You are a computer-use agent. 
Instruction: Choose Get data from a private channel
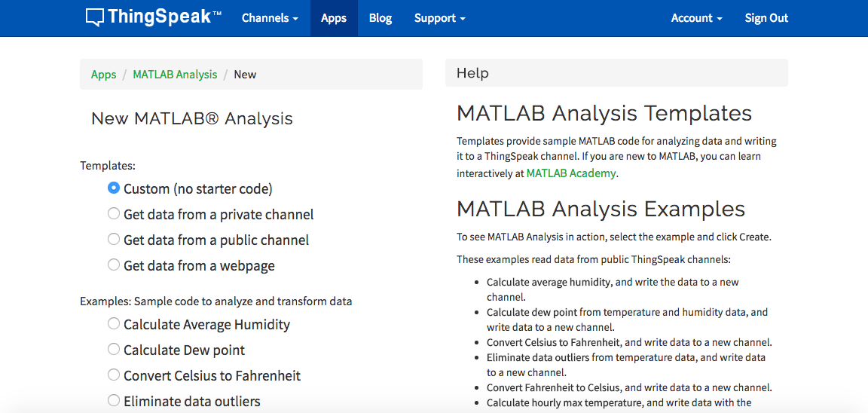click(x=114, y=214)
